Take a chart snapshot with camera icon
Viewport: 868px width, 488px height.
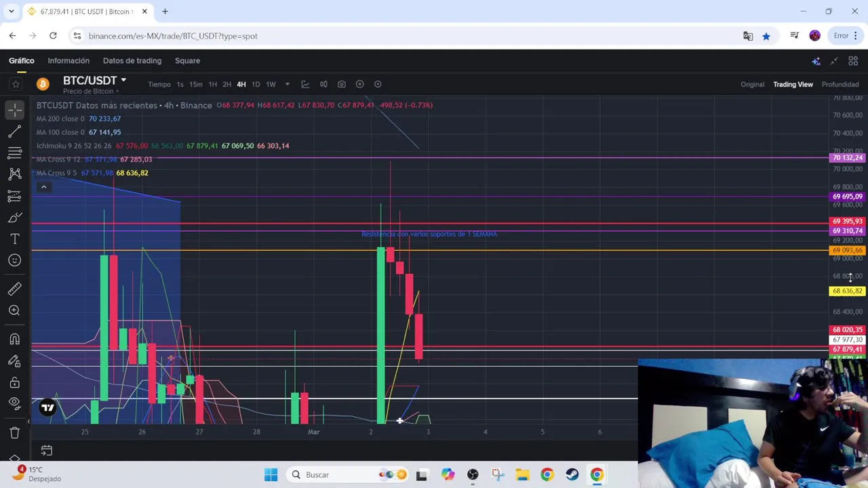[342, 84]
